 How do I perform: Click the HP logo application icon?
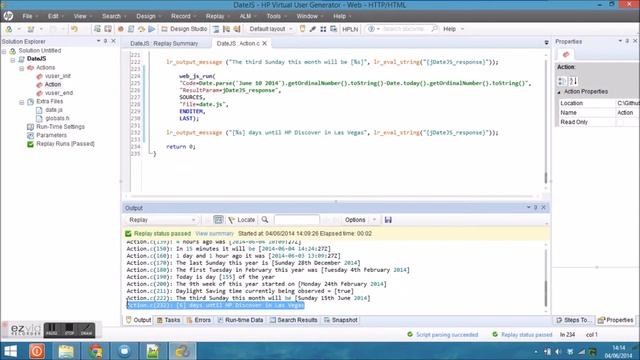pyautogui.click(x=8, y=16)
